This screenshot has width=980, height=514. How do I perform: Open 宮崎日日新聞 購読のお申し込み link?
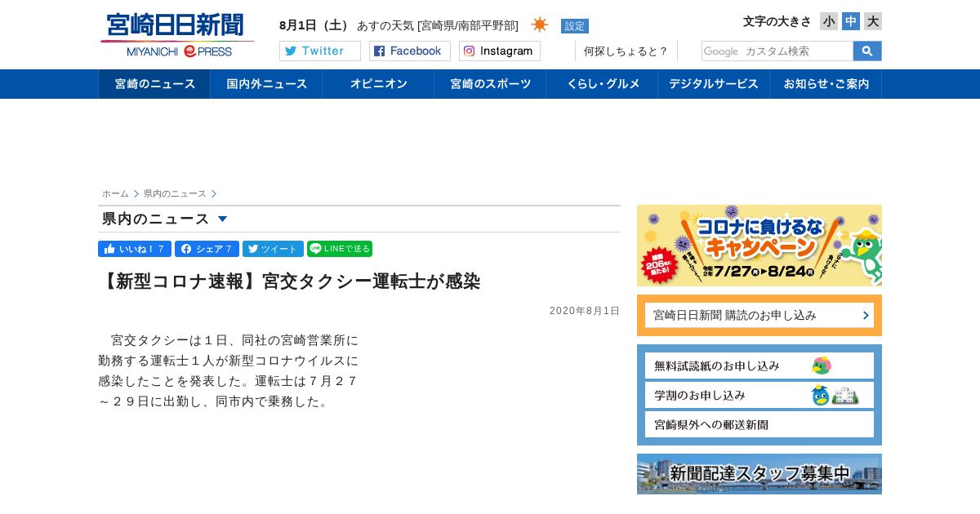pyautogui.click(x=759, y=315)
